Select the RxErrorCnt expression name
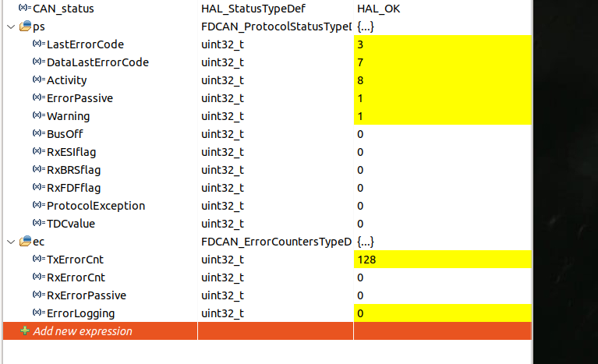This screenshot has height=364, width=598. [x=76, y=277]
